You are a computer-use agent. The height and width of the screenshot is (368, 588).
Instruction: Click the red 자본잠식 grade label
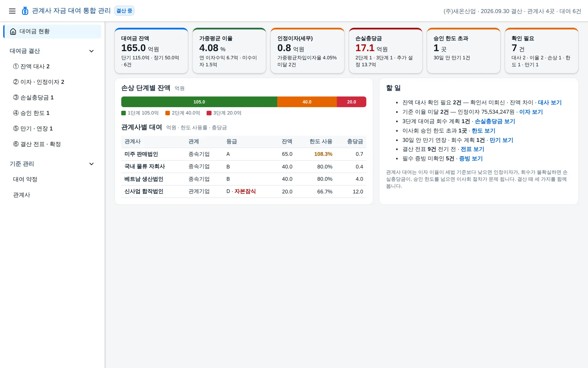[x=245, y=191]
